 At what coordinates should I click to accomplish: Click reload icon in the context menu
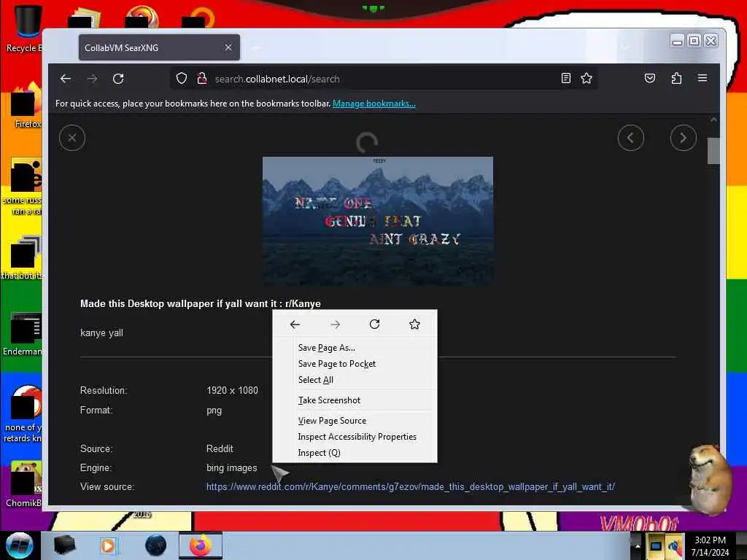point(374,324)
